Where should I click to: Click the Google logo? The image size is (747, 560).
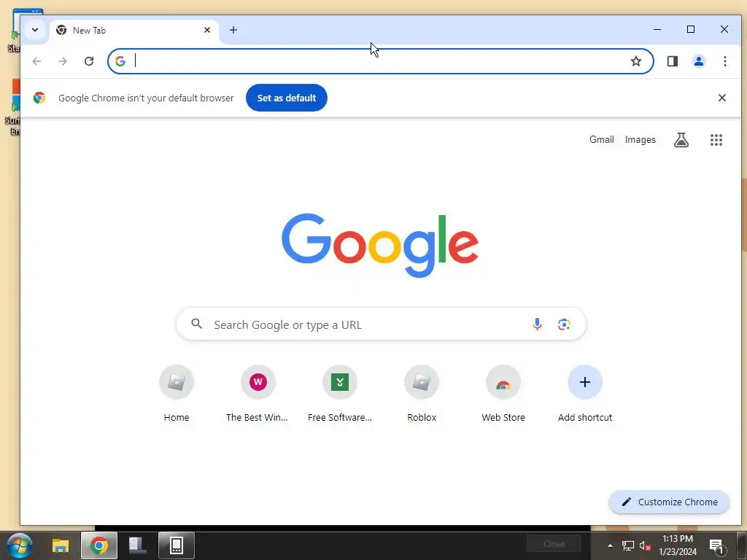point(379,245)
